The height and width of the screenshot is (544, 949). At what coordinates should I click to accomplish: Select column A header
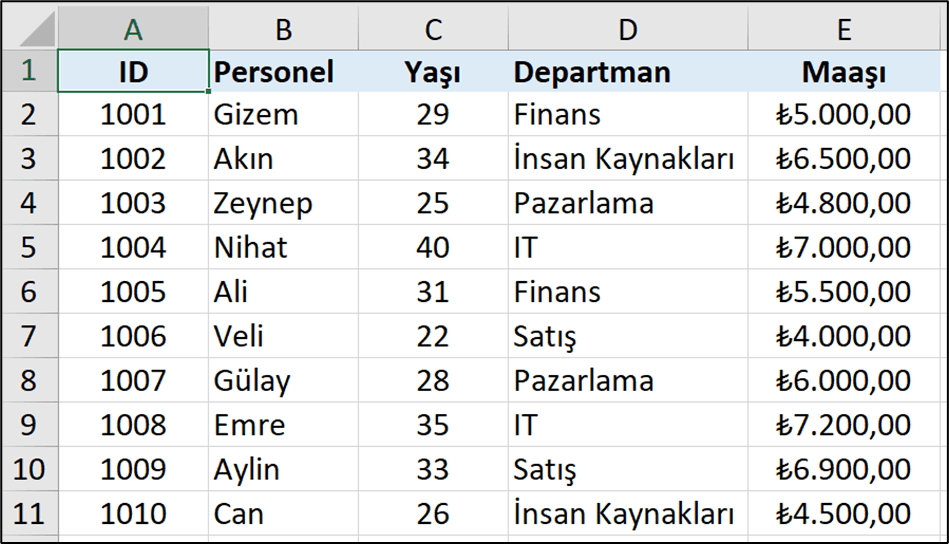[x=133, y=28]
